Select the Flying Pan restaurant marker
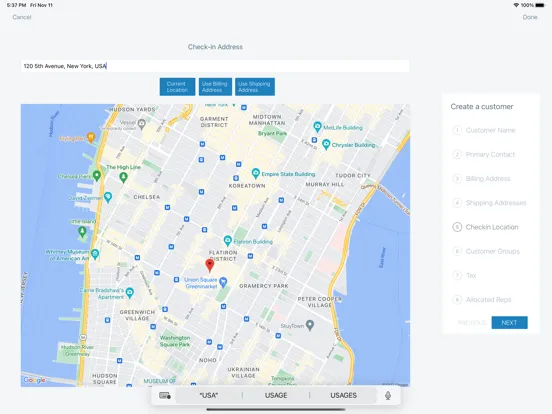The image size is (552, 414). pos(91,137)
